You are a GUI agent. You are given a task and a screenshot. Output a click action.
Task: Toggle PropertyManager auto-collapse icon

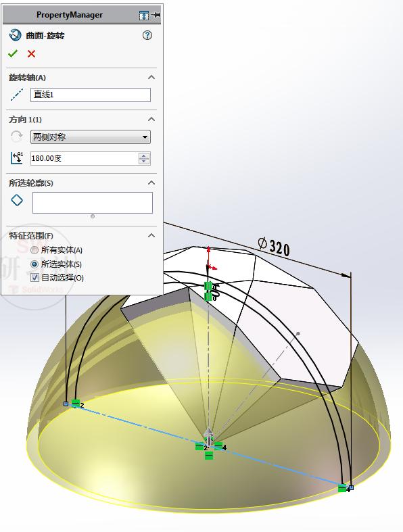144,16
